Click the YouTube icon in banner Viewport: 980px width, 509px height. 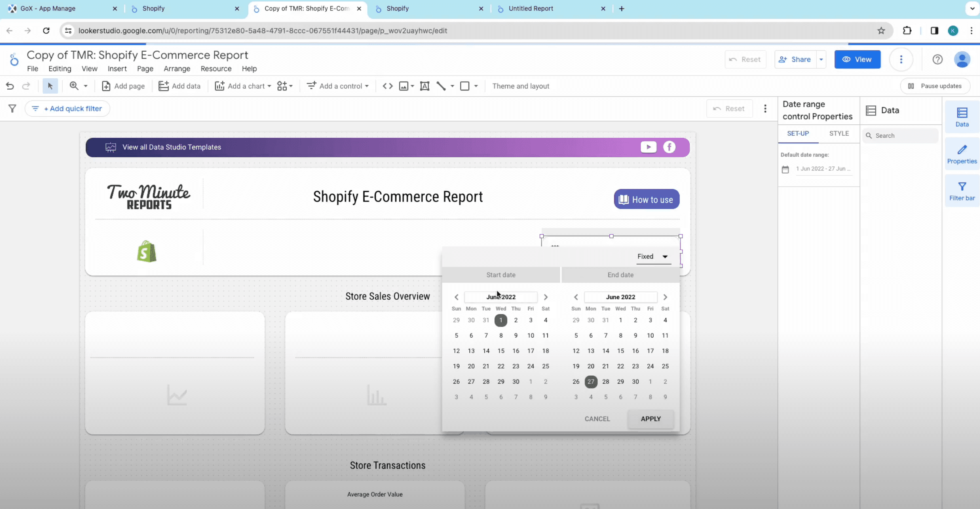pyautogui.click(x=648, y=147)
